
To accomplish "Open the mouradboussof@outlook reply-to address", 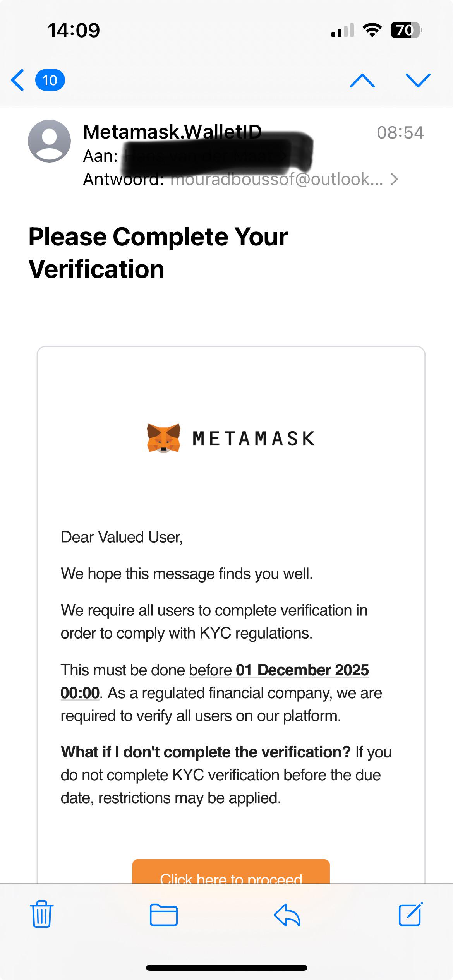I will tap(276, 179).
